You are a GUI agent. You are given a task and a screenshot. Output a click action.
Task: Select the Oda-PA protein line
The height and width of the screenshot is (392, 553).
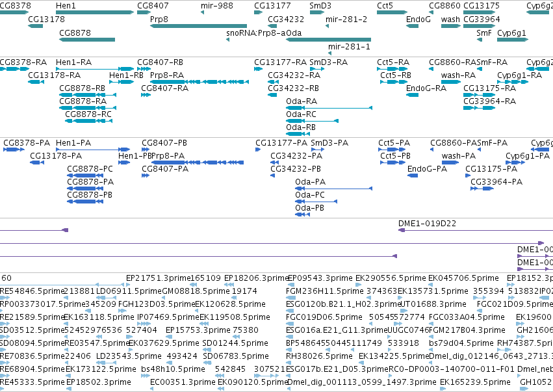click(333, 189)
